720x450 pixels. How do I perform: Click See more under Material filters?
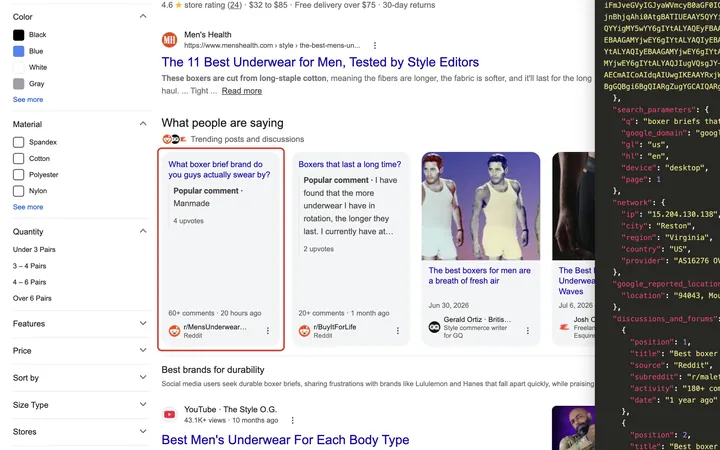click(28, 207)
